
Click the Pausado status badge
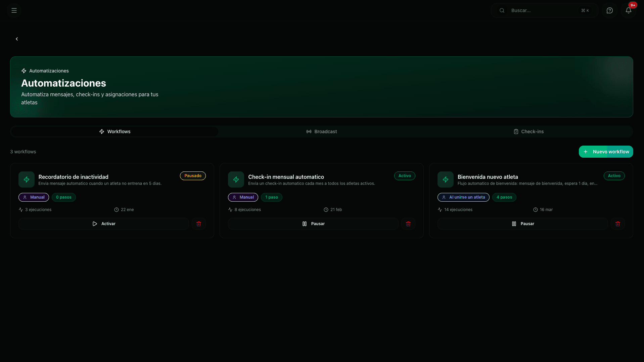193,175
